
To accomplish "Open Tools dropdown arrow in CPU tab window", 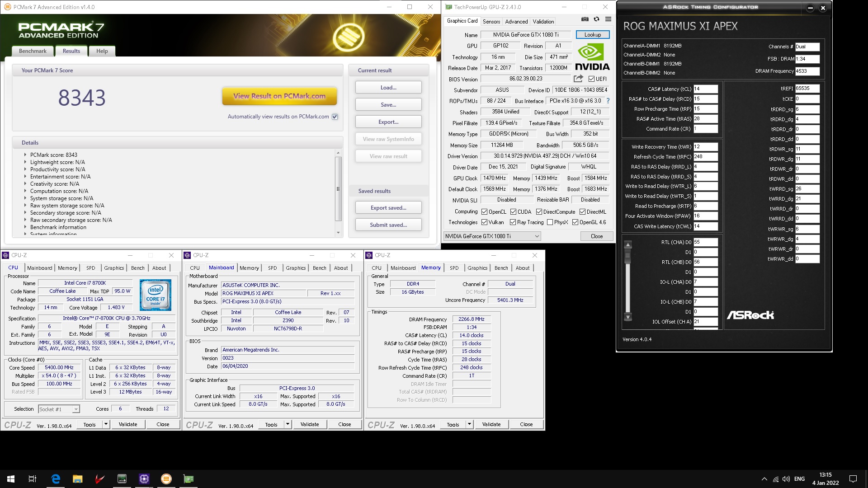I will click(106, 424).
